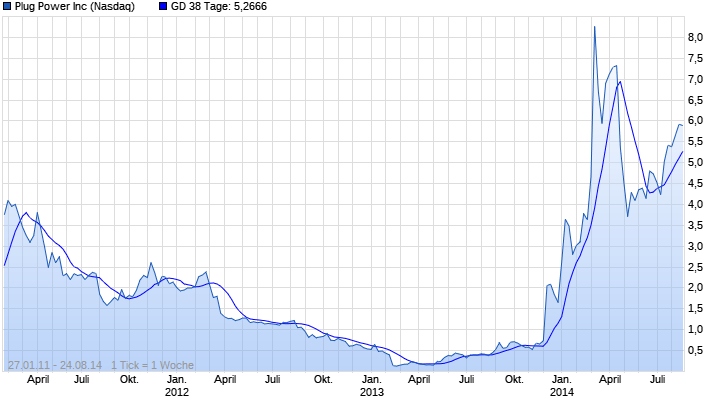Click the 'Jan. 2014' x-axis label
The height and width of the screenshot is (405, 726).
pyautogui.click(x=562, y=386)
